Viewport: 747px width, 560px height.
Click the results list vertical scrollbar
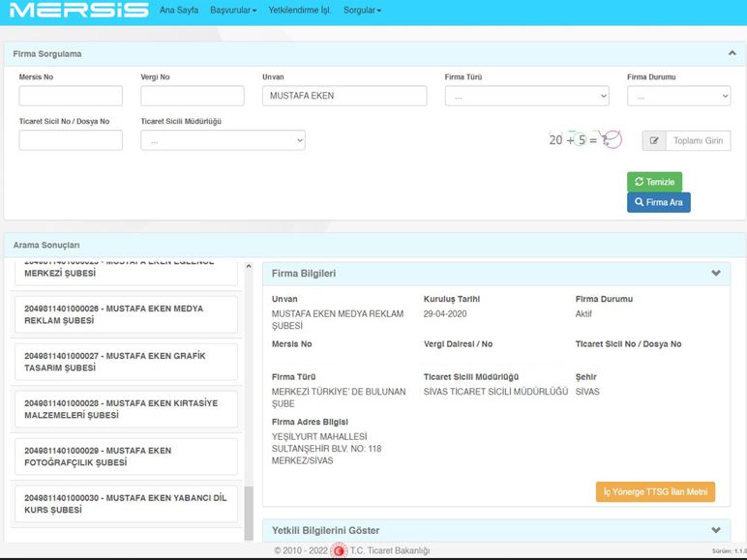(x=249, y=387)
